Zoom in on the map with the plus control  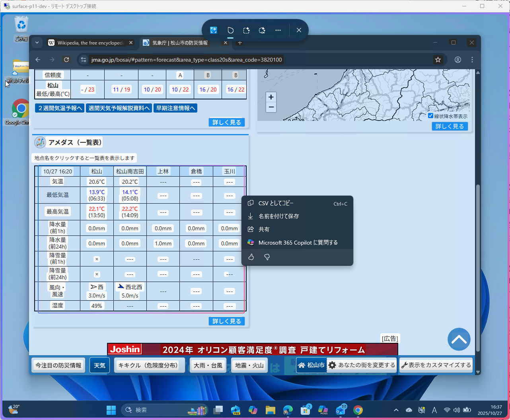point(271,97)
